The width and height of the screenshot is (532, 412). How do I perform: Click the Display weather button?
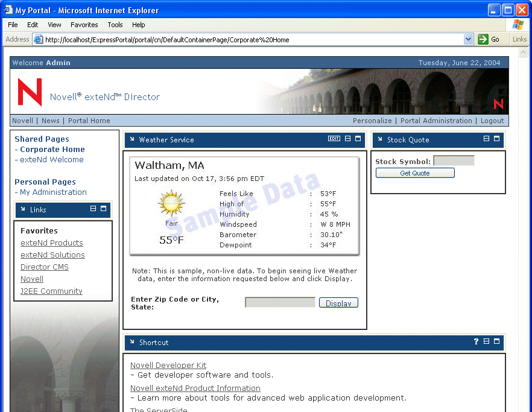click(338, 303)
